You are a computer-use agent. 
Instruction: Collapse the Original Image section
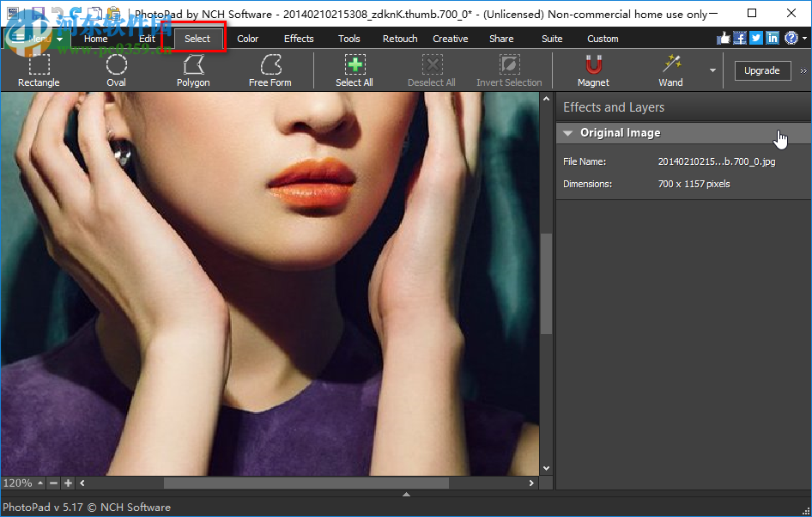(567, 133)
